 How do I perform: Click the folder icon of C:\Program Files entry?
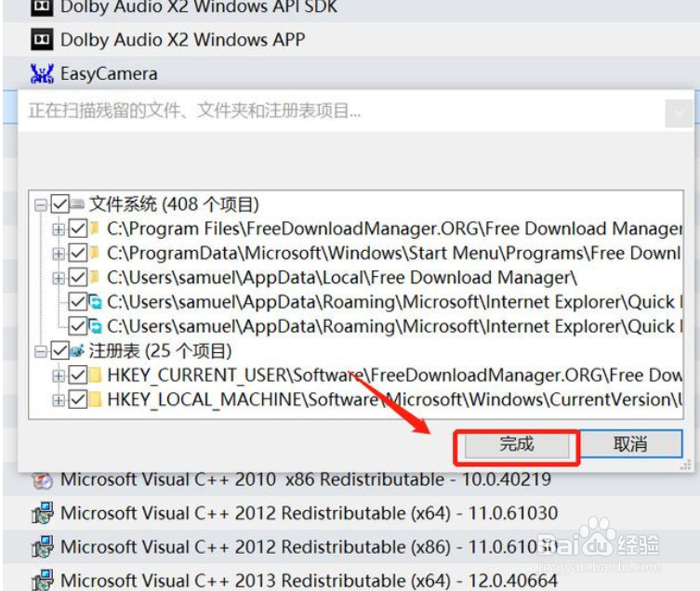coord(94,229)
